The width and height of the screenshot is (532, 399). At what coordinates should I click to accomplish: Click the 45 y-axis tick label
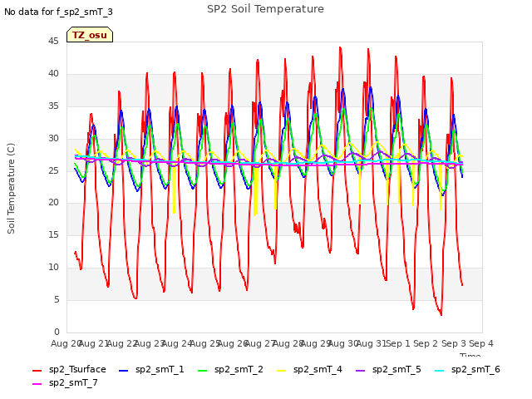click(53, 41)
